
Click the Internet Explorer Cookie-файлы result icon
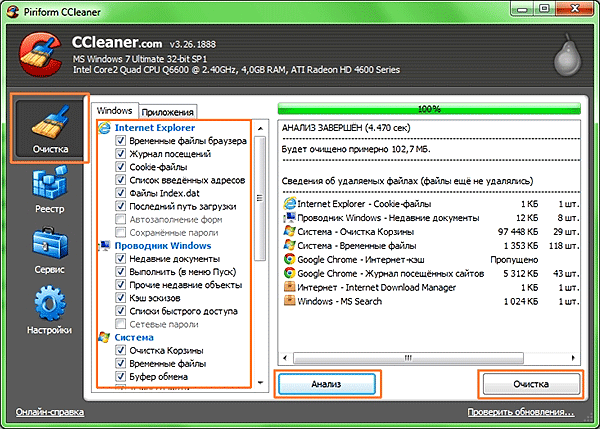(x=289, y=203)
